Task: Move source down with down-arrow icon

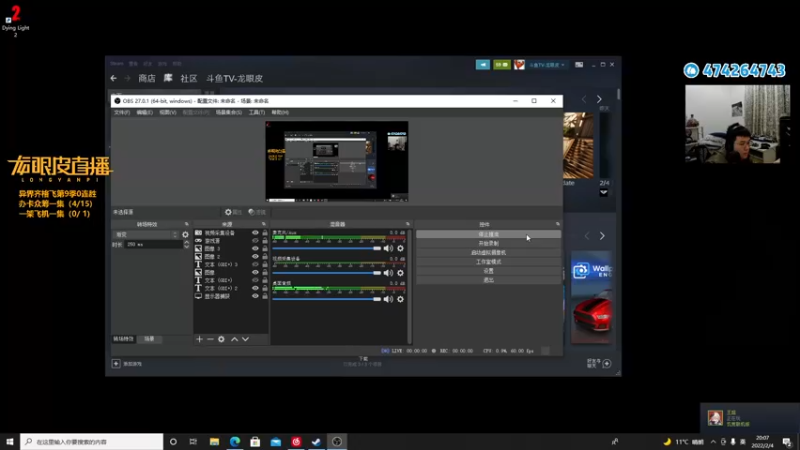Action: [x=245, y=339]
